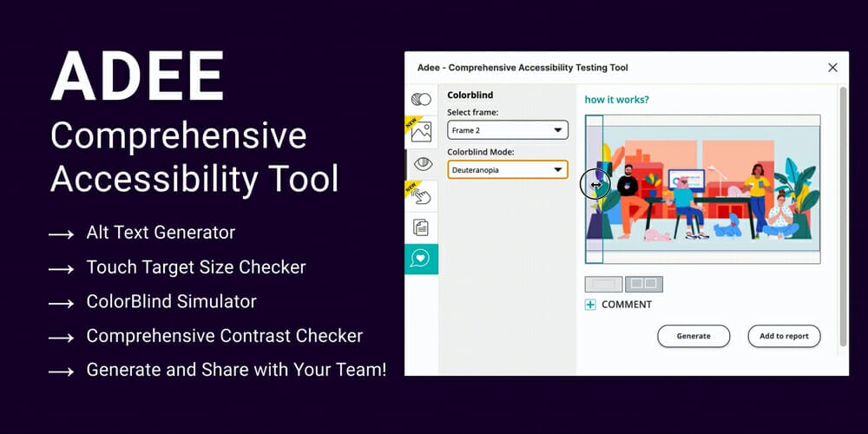Click 'Comprehensive Contrast Checker' bullet text
This screenshot has width=868, height=434.
[x=225, y=336]
